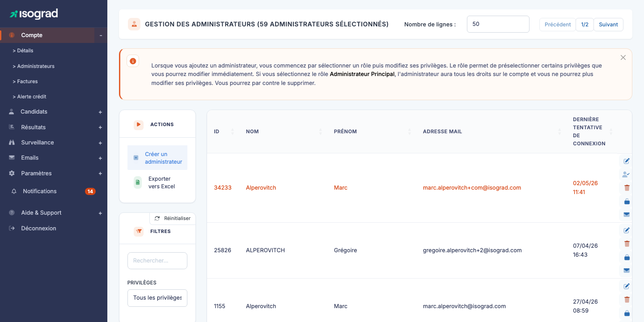Click the Rechercher search field
Viewport: 644px width, 322px height.
tap(157, 261)
